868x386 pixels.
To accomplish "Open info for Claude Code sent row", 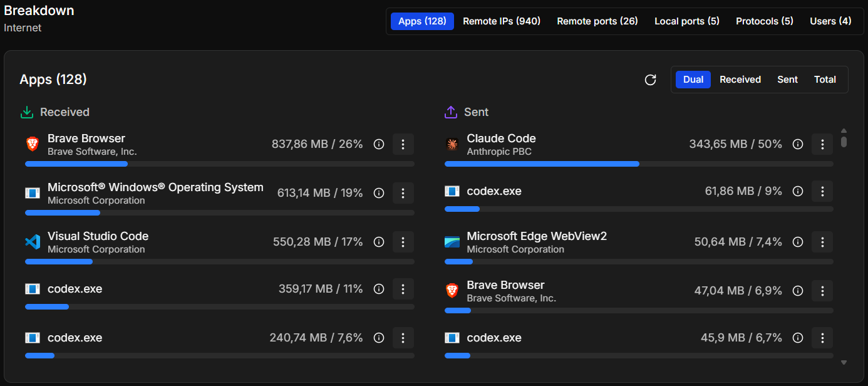I will (x=798, y=144).
